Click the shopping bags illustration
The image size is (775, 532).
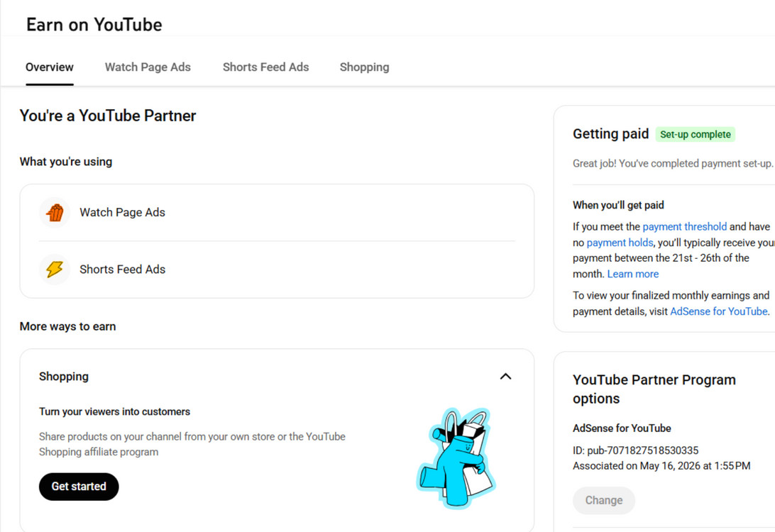click(456, 458)
